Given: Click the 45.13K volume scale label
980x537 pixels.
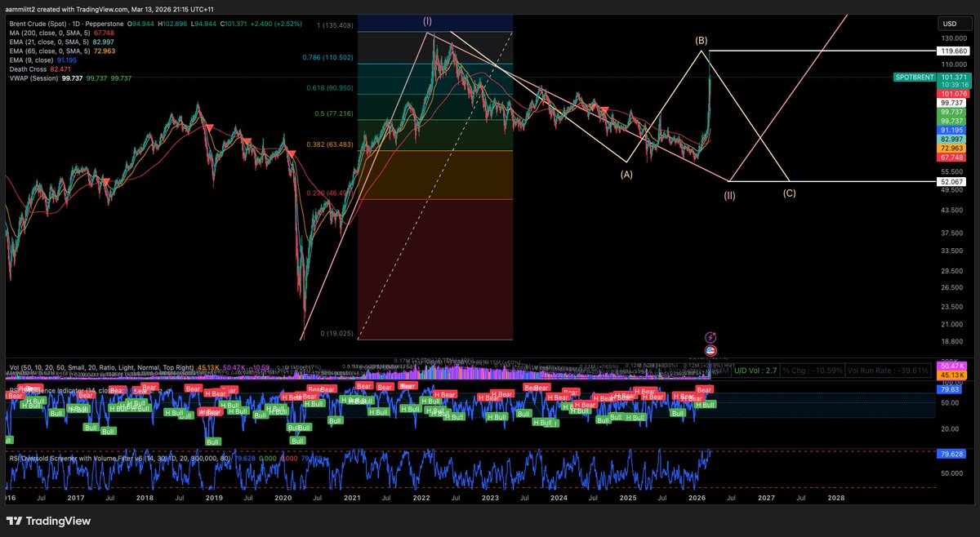Looking at the screenshot, I should click(x=953, y=375).
